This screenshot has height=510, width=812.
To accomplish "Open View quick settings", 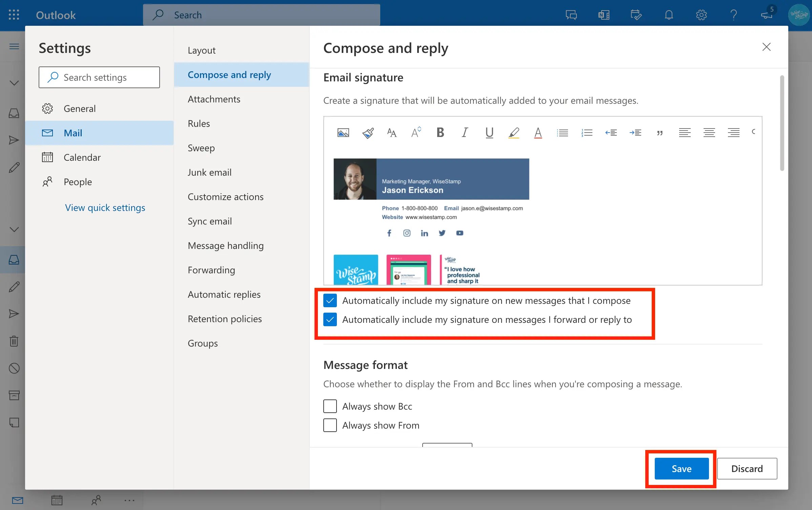I will [105, 207].
